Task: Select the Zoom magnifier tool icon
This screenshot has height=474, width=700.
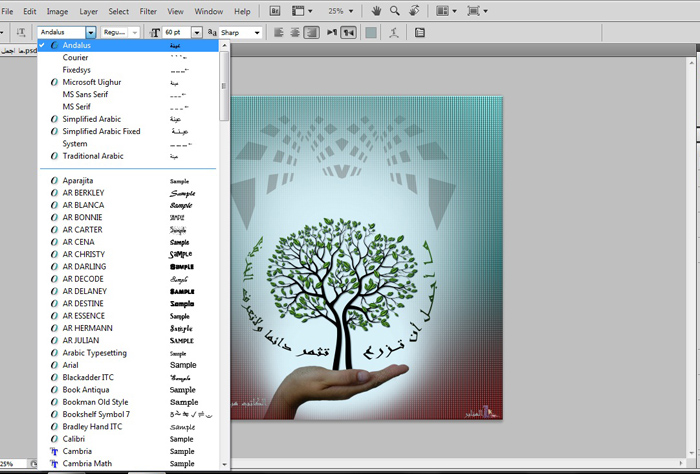Action: click(395, 11)
